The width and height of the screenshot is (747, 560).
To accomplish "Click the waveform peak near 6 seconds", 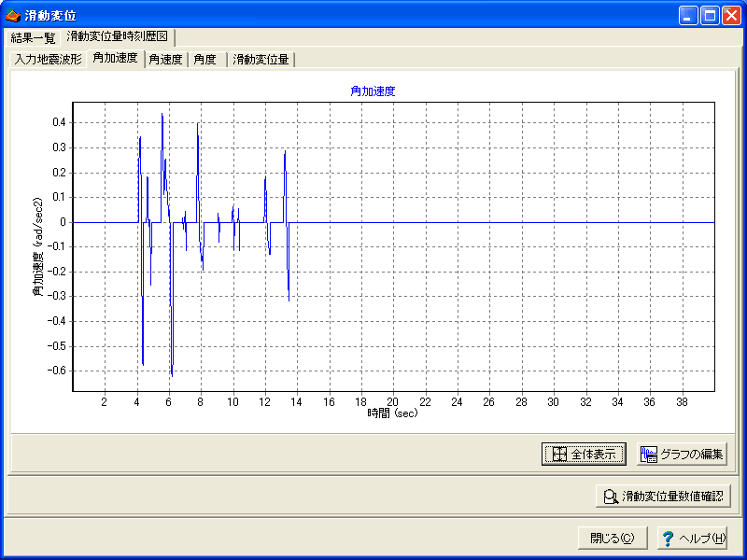I will [x=162, y=115].
